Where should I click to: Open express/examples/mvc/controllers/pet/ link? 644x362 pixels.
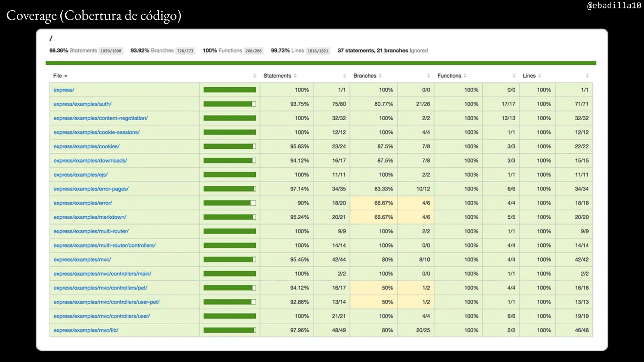(x=100, y=288)
